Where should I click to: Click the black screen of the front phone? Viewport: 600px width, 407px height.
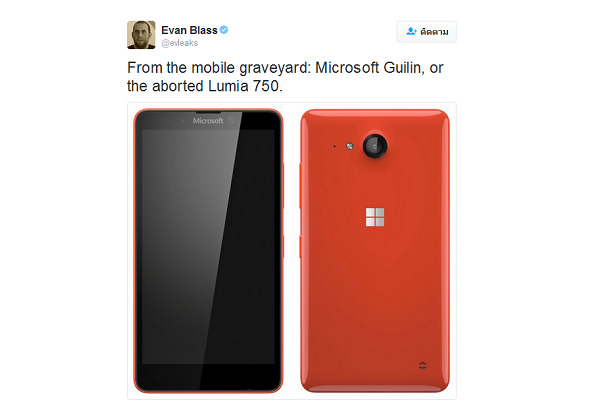(x=208, y=247)
